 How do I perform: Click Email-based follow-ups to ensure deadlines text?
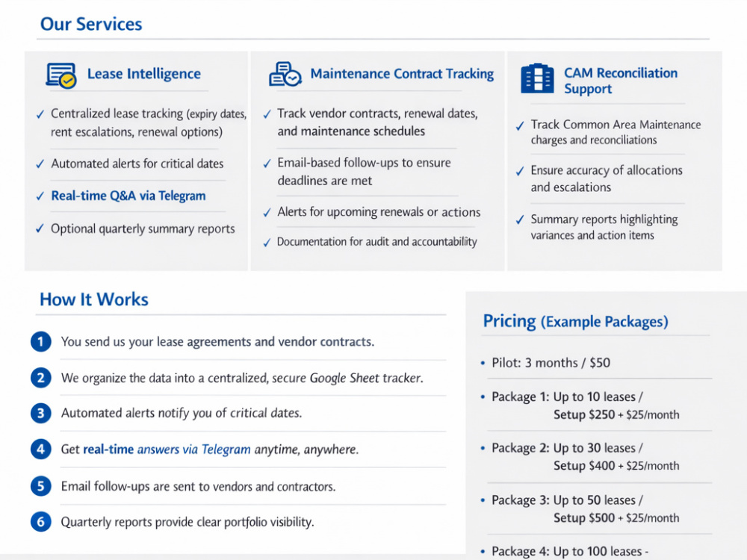[364, 172]
